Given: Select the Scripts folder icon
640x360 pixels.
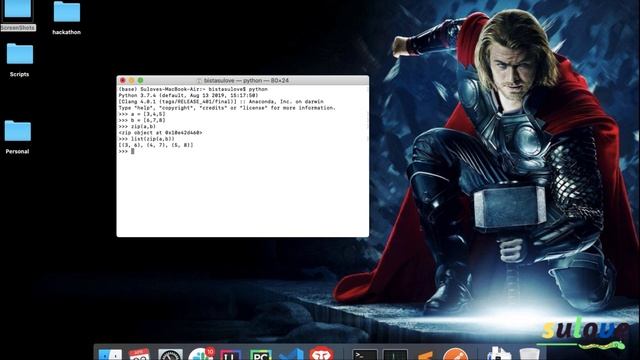Looking at the screenshot, I should 20,54.
